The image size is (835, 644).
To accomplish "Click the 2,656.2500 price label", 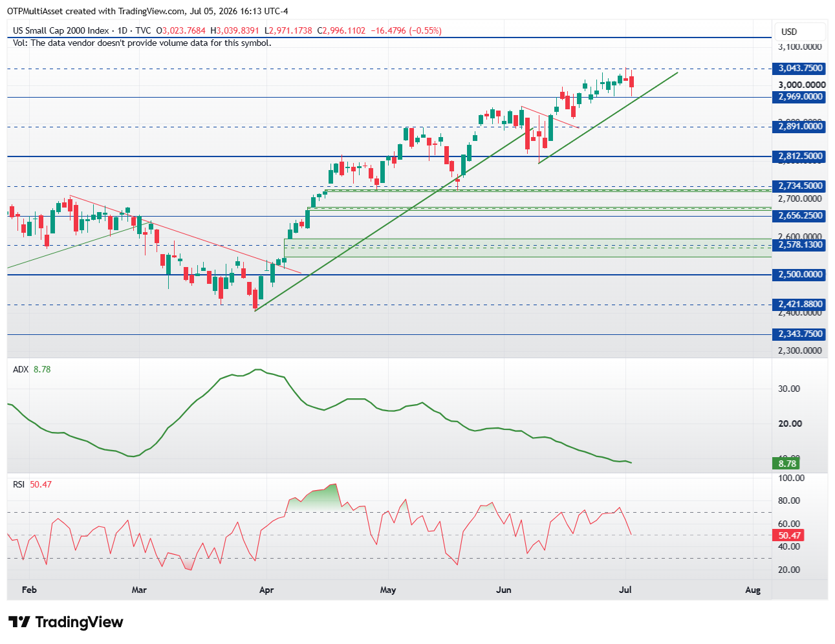I will (x=800, y=215).
